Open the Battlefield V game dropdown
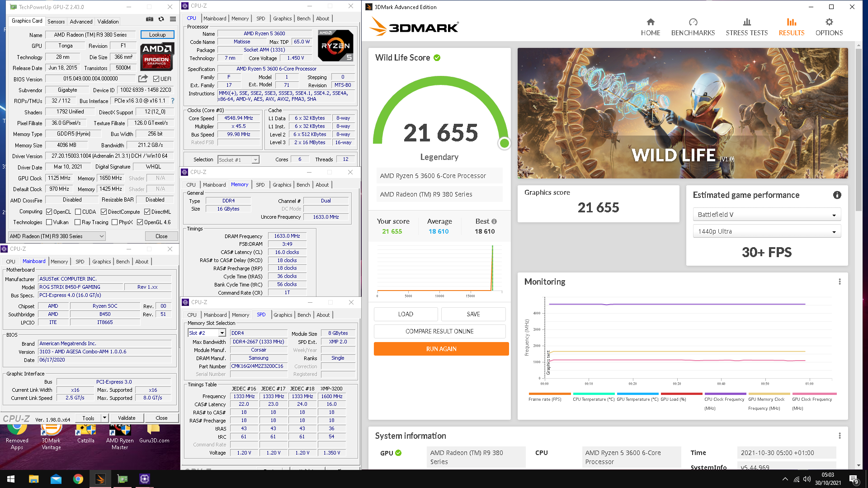The height and width of the screenshot is (488, 868). pos(767,215)
